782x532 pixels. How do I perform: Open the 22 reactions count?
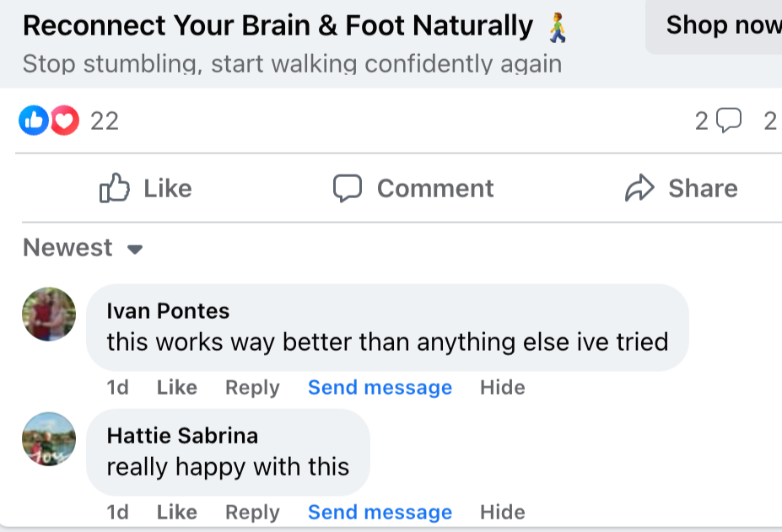(105, 121)
